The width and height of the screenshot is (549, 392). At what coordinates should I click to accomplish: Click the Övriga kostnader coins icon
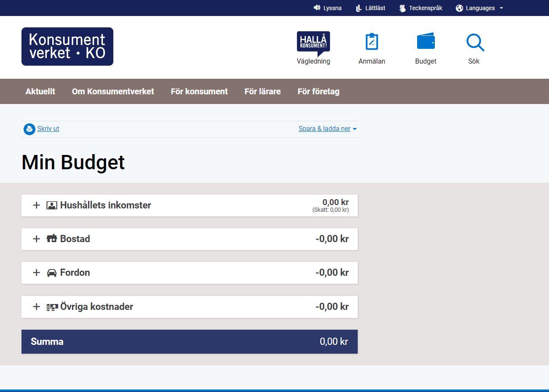coord(52,307)
